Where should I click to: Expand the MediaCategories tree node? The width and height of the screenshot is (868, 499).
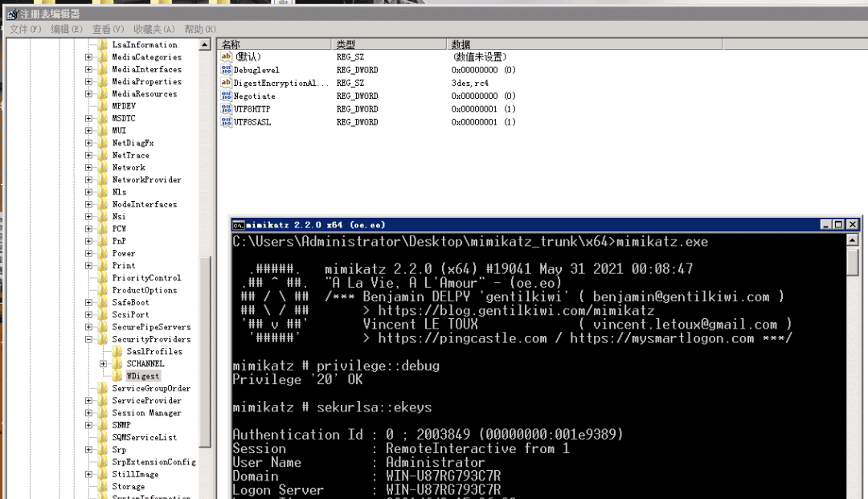coord(89,57)
